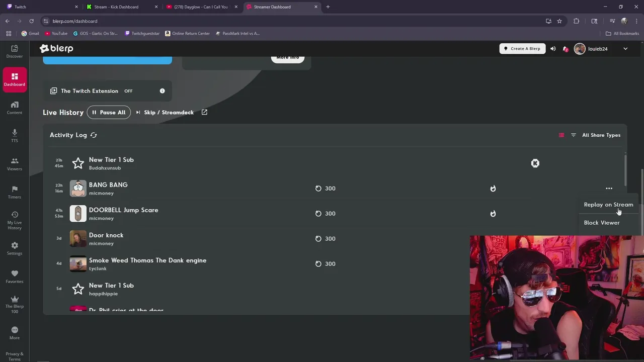Switch to the Stream - Kick Dashboard tab
The image size is (644, 362).
pyautogui.click(x=122, y=7)
